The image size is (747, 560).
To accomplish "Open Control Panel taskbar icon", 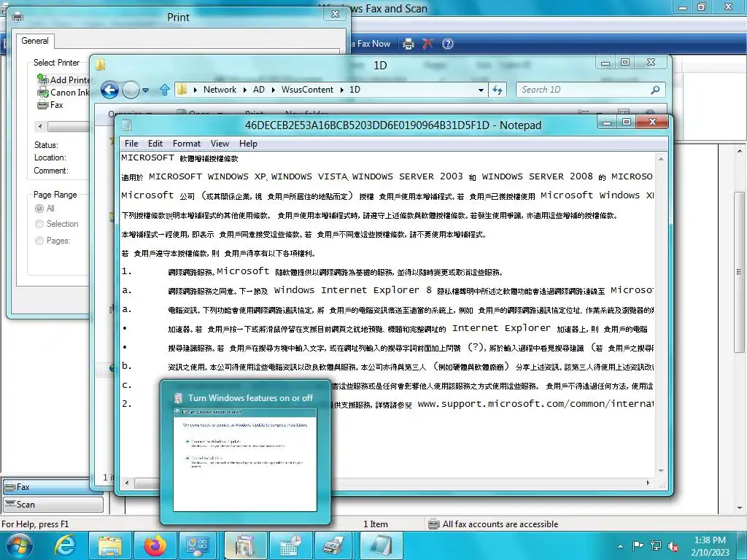I will click(197, 545).
